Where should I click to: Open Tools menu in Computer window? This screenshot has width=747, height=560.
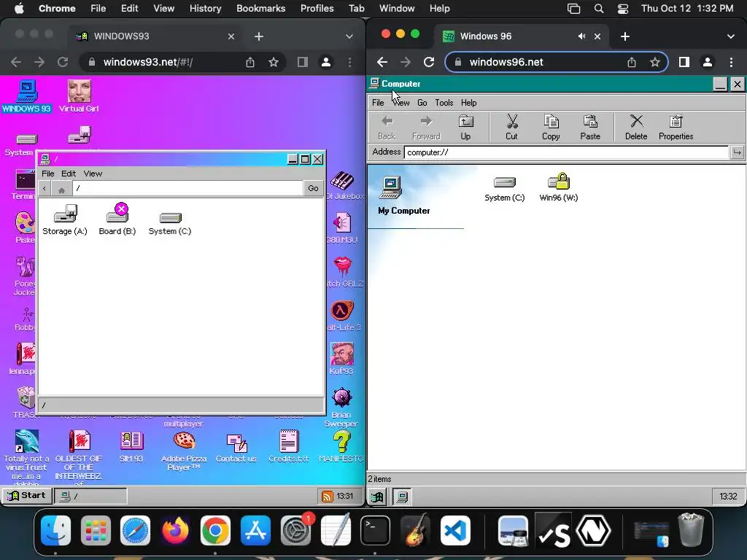(444, 103)
